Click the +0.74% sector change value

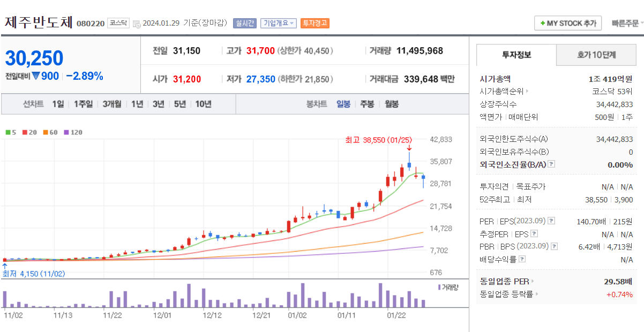point(619,294)
